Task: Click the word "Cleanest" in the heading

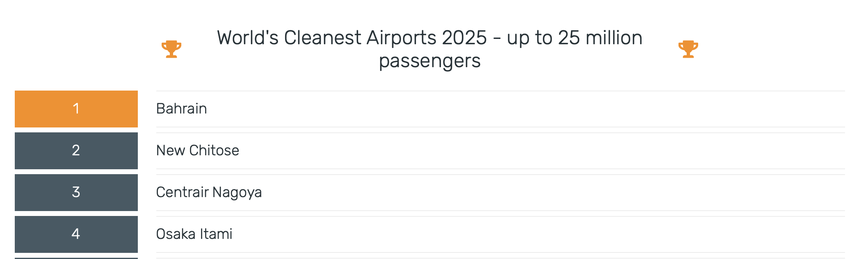Action: (322, 38)
